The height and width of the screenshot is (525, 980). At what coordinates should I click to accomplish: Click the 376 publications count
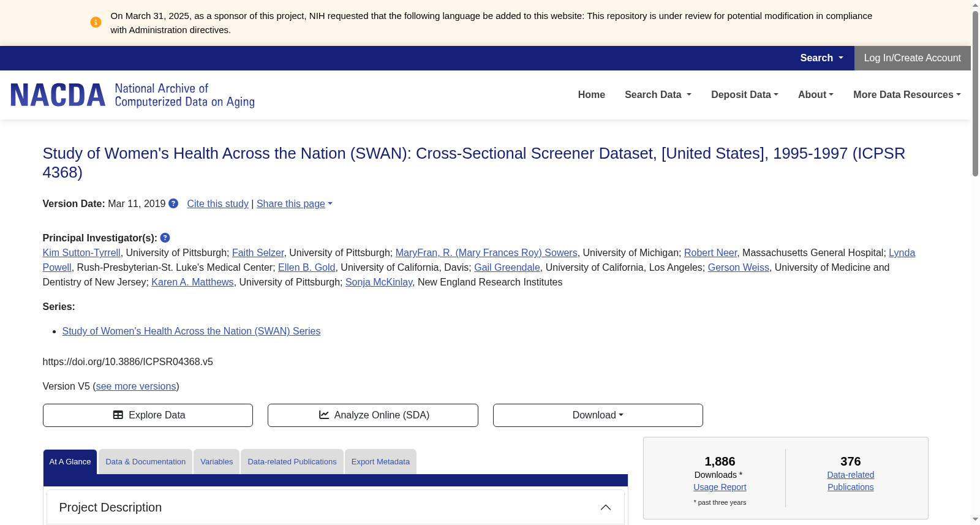point(851,461)
